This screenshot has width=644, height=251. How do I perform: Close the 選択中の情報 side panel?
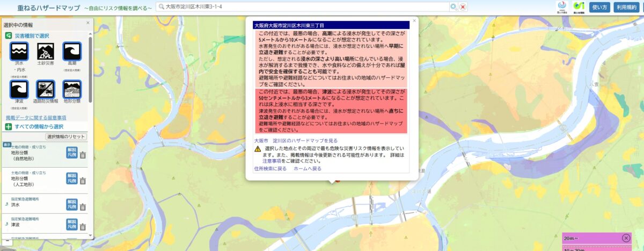[89, 24]
